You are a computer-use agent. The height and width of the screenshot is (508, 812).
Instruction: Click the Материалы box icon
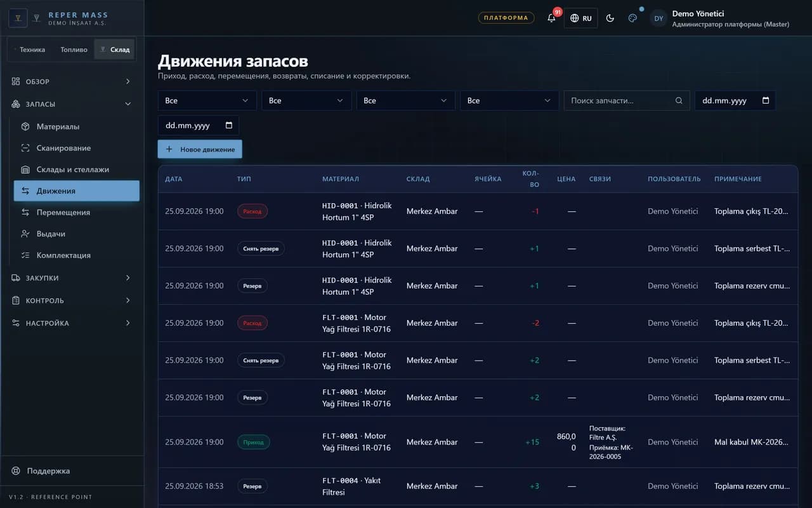click(25, 126)
